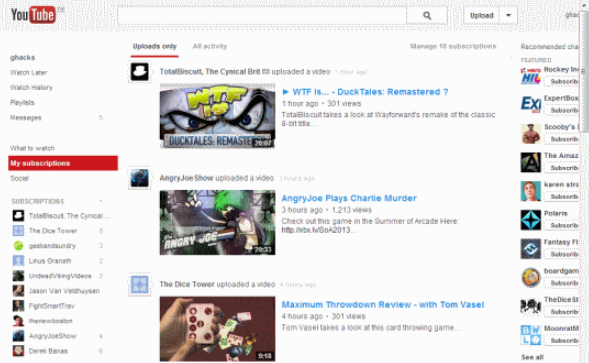Click geekandsundry green avatar icon

coord(18,245)
